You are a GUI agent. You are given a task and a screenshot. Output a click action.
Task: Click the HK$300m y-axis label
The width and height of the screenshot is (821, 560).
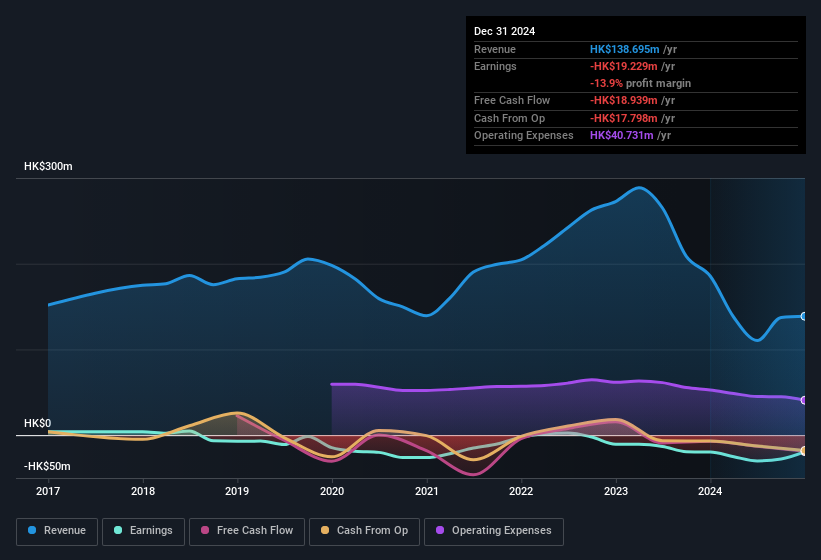[x=48, y=166]
